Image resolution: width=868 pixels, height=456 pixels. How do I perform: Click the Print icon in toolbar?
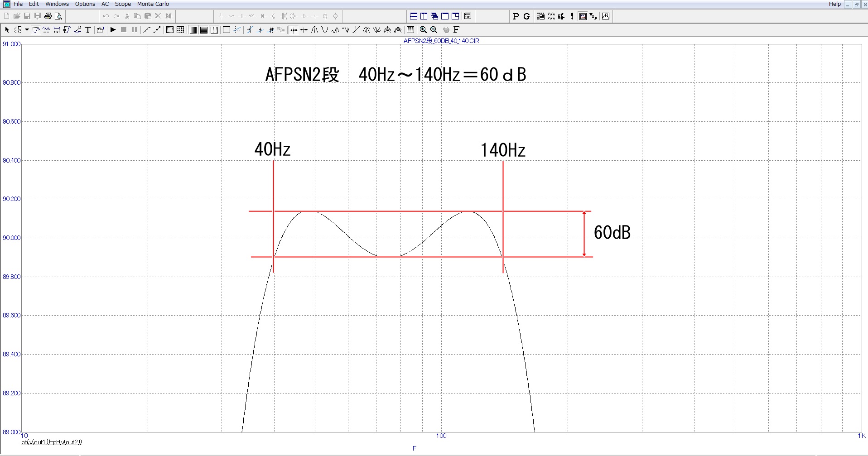coord(48,16)
